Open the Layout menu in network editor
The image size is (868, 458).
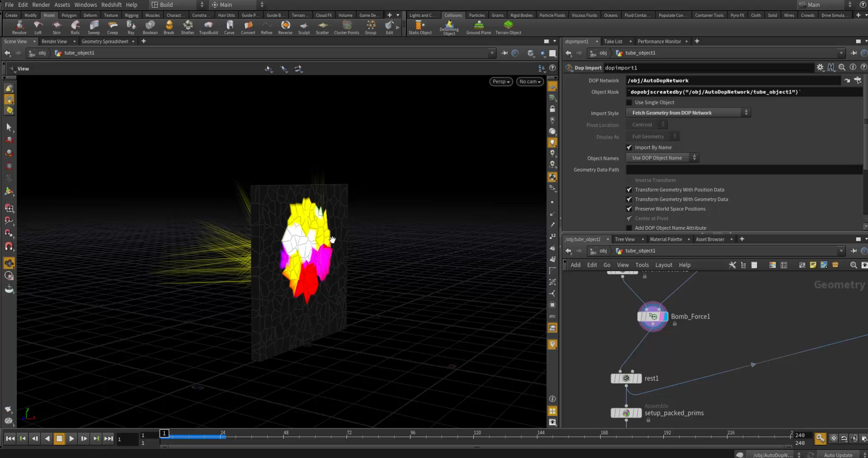tap(663, 265)
